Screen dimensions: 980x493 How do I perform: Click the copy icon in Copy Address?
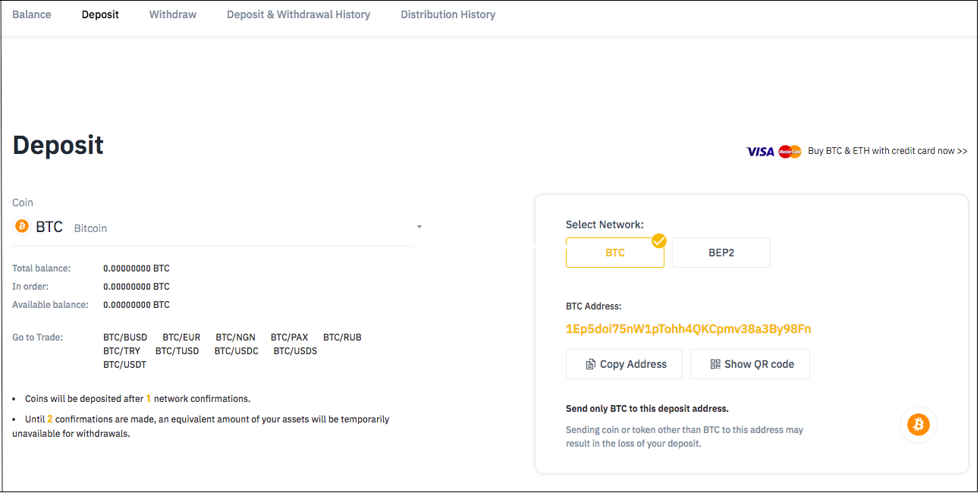coord(591,365)
